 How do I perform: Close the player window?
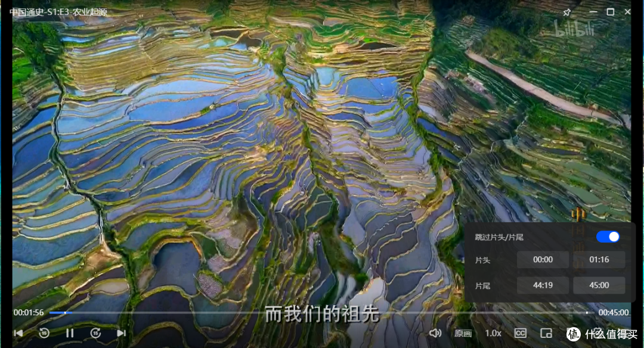(x=627, y=12)
